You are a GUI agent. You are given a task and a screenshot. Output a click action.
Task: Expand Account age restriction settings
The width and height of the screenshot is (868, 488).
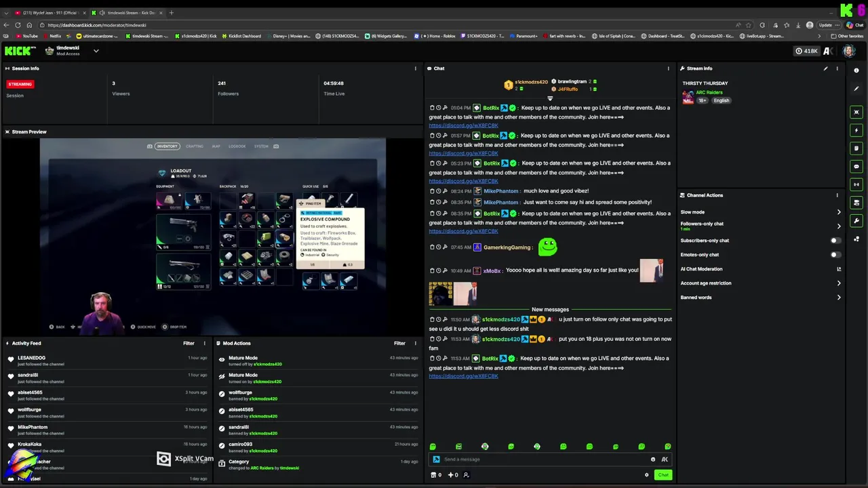(760, 283)
